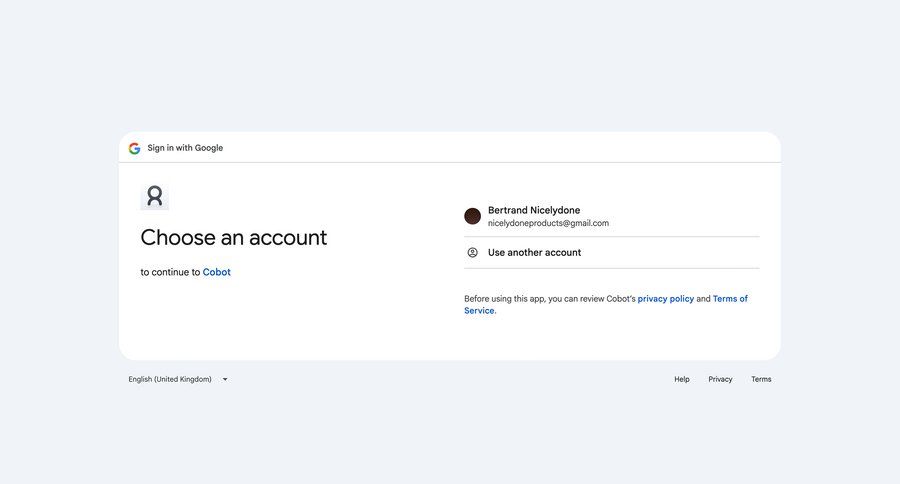
Task: Open Cobot's privacy policy link
Action: click(665, 299)
